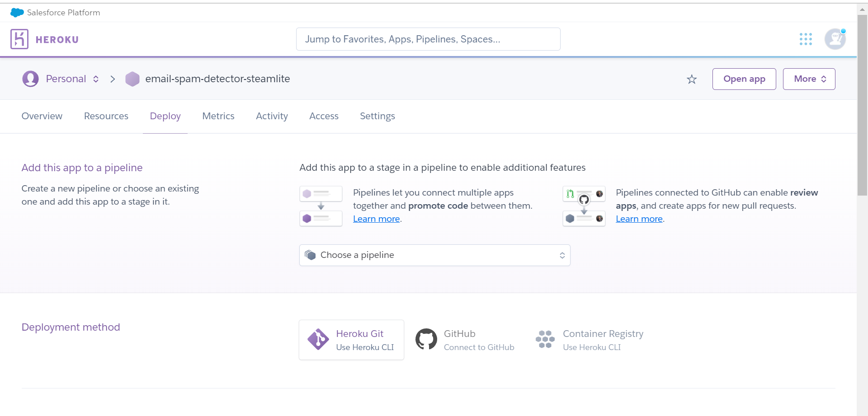Toggle the favorite star for this app
This screenshot has width=868, height=416.
click(x=691, y=79)
